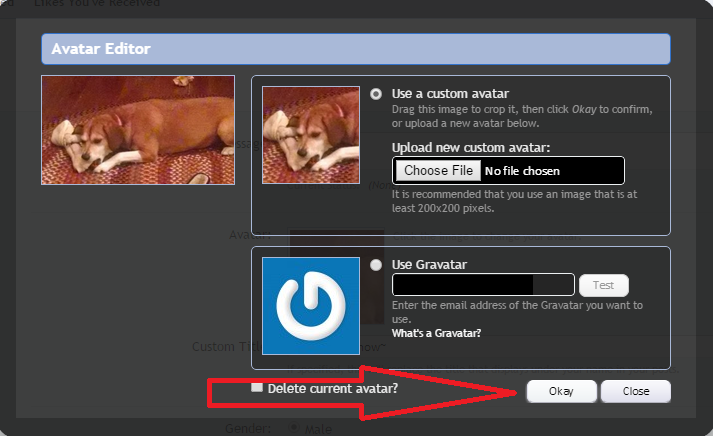713x436 pixels.
Task: Click the 'Use Gravatar' label text
Action: coord(429,265)
